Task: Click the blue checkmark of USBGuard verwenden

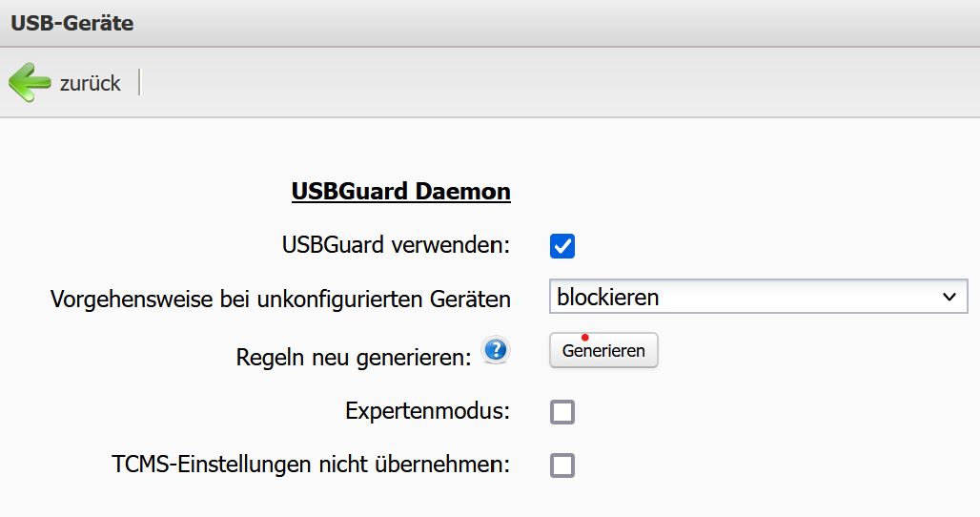Action: [x=562, y=245]
